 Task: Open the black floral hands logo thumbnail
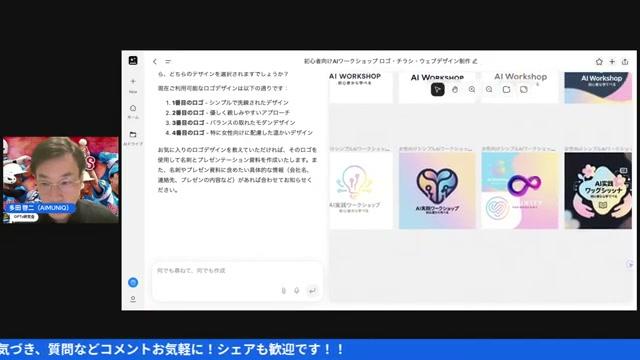598,191
